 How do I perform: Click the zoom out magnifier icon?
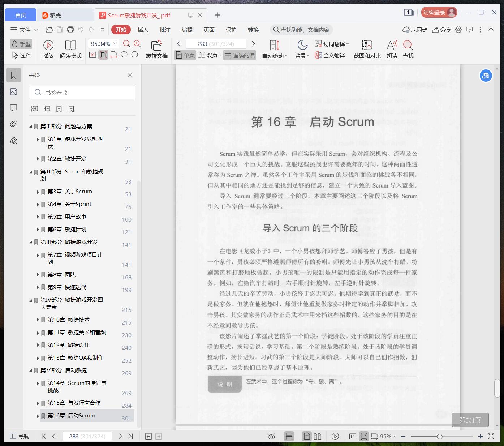click(126, 44)
